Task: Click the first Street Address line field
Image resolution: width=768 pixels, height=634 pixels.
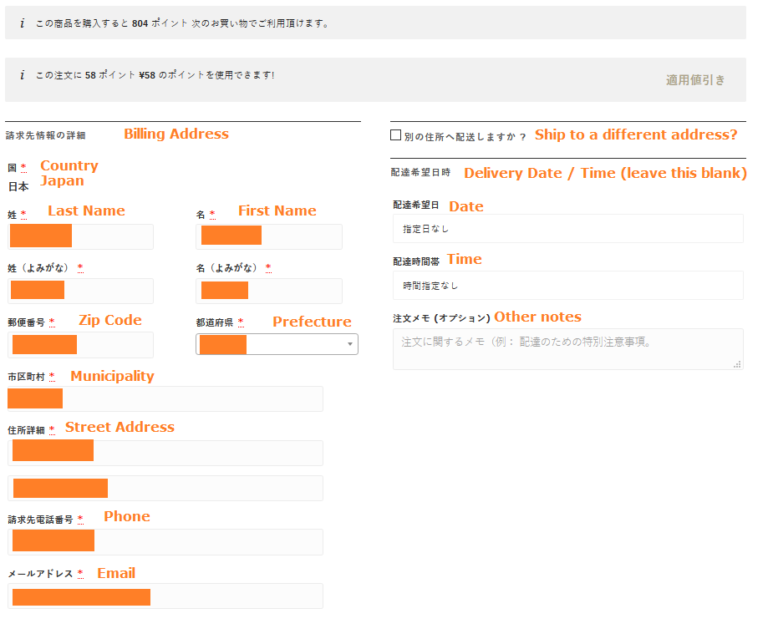Action: [165, 452]
